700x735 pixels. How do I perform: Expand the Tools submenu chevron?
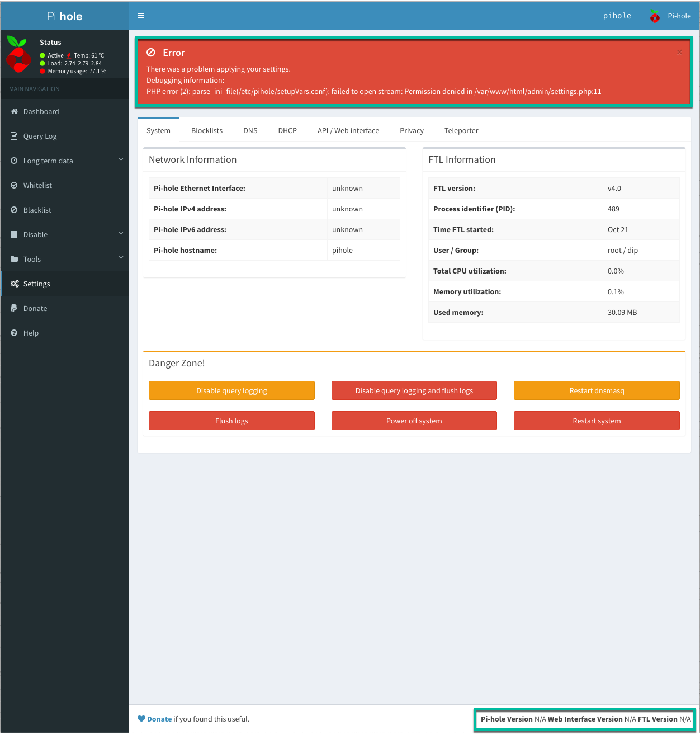121,258
